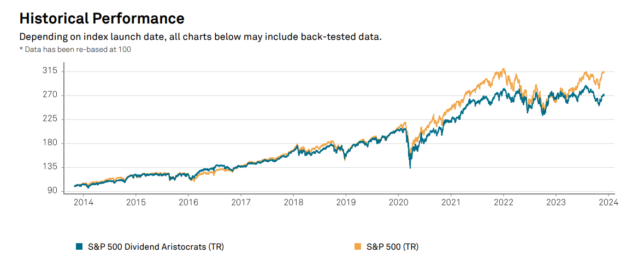Select the 2024 x-axis label
This screenshot has width=644, height=277.
point(608,203)
